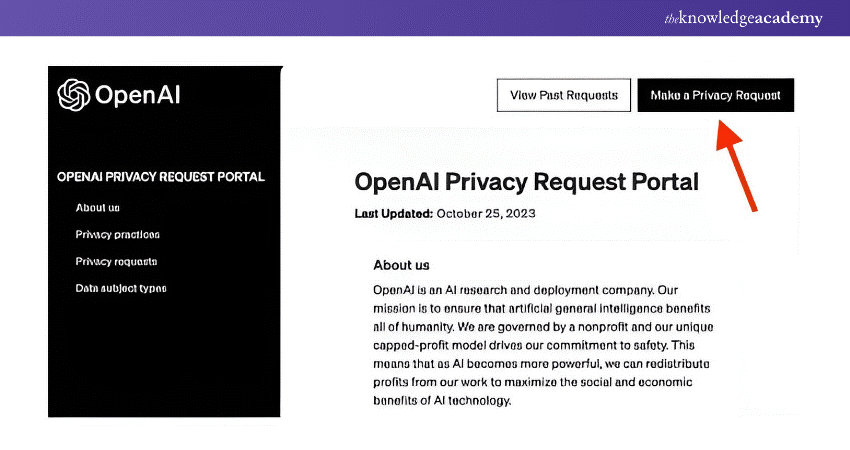The width and height of the screenshot is (850, 450).
Task: Click the red arrow annotation
Action: click(x=738, y=160)
